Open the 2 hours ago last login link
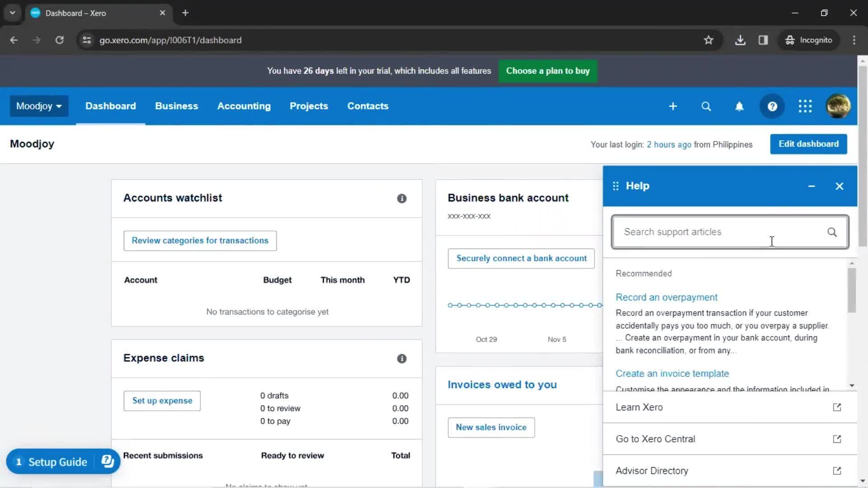This screenshot has height=488, width=868. (669, 145)
